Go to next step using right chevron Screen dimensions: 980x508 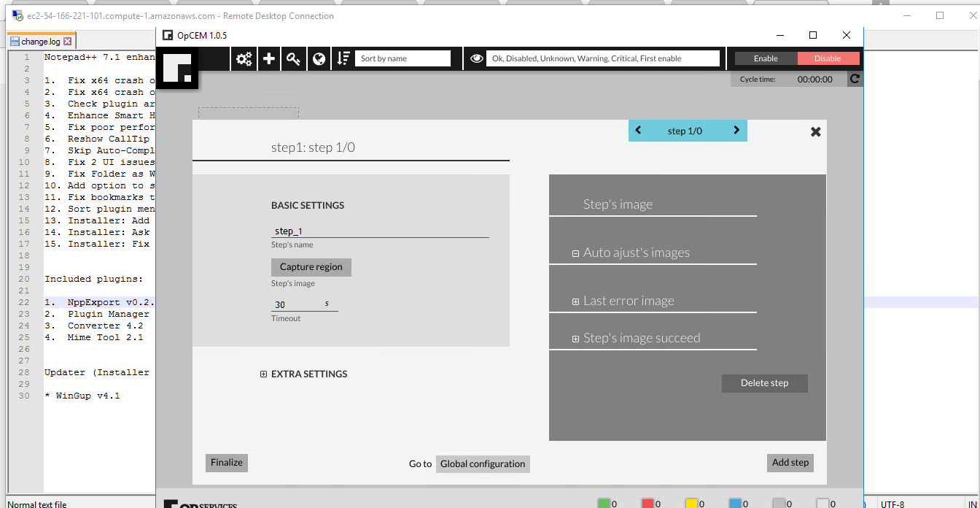[x=736, y=131]
